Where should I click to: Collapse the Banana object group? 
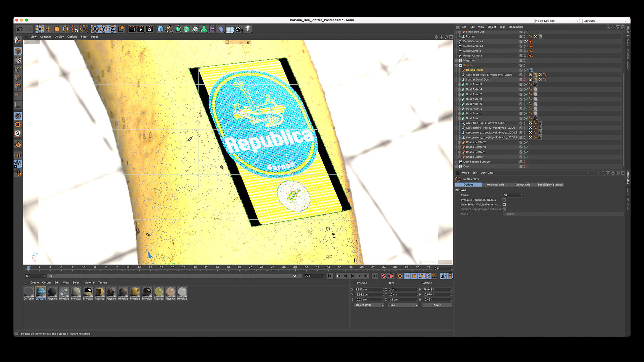457,65
